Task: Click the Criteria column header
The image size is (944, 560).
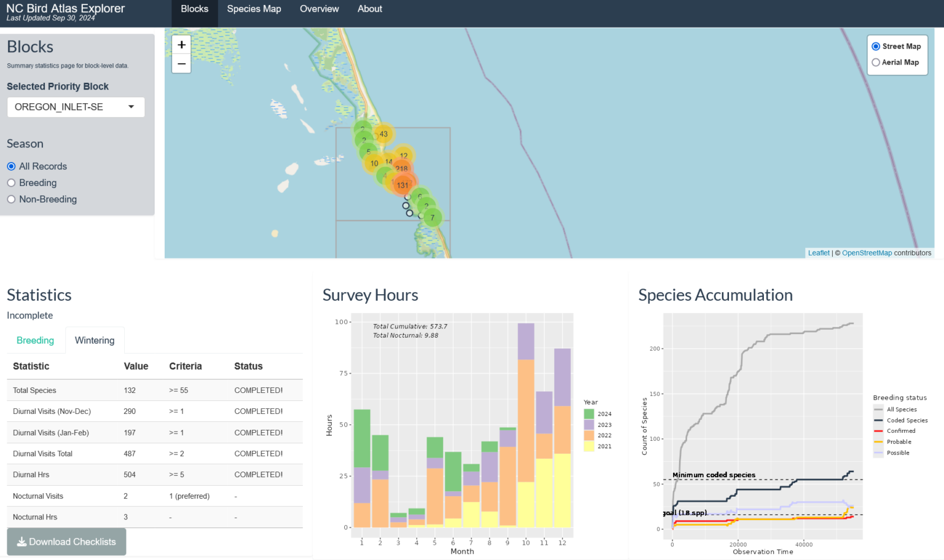Action: 186,366
